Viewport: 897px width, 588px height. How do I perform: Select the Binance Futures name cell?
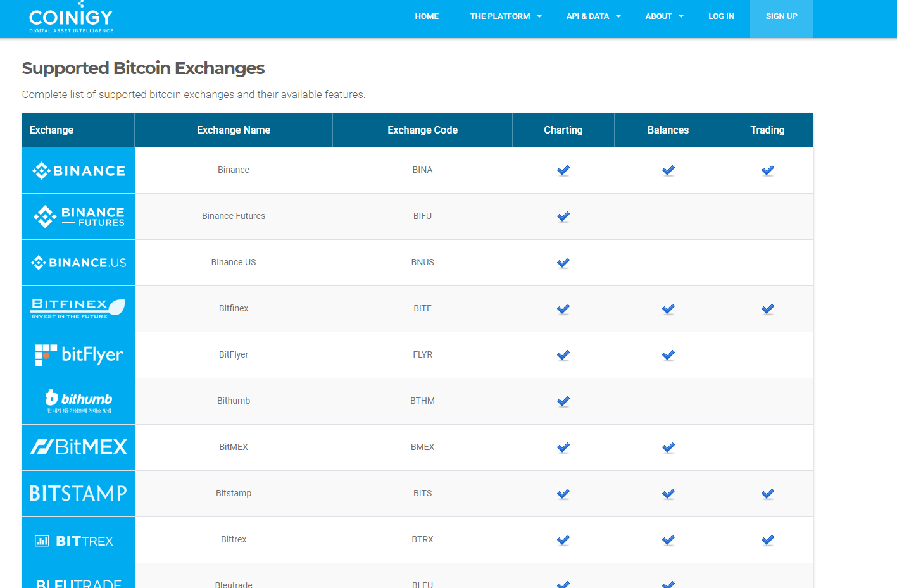coord(234,216)
